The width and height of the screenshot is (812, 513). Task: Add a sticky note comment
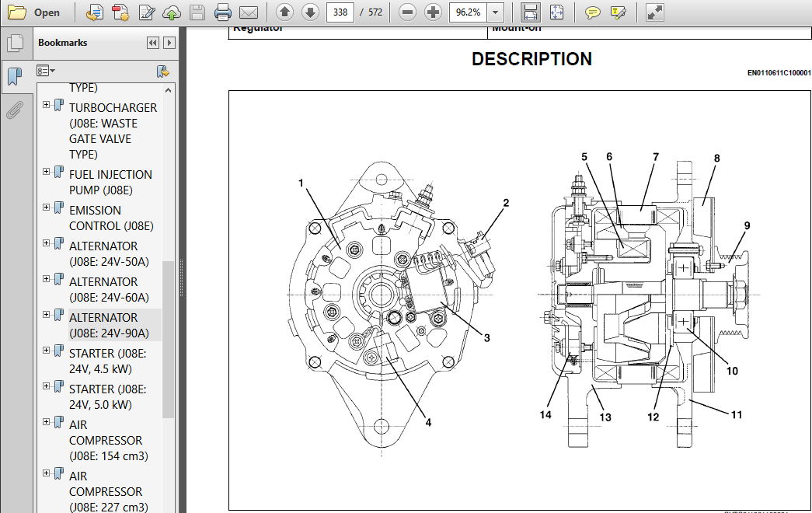point(592,12)
